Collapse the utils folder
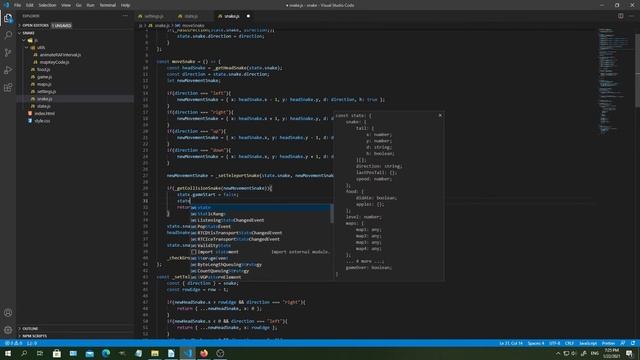Viewport: 640px width, 360px height. (x=41, y=48)
